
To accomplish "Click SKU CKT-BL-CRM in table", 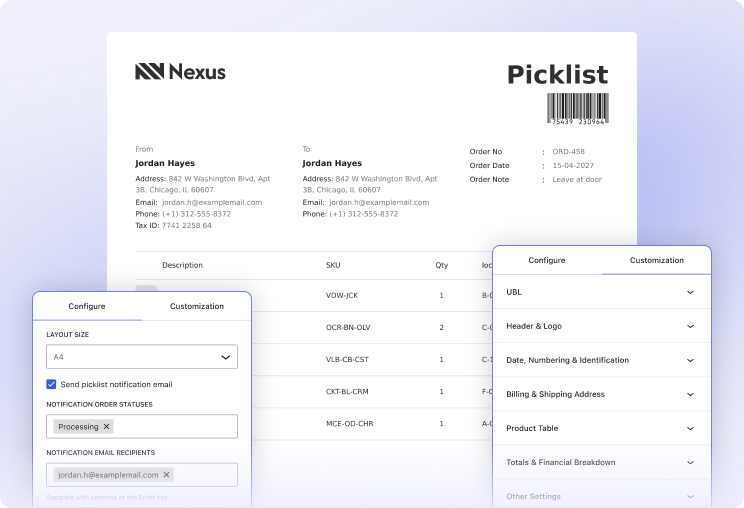I will click(347, 392).
